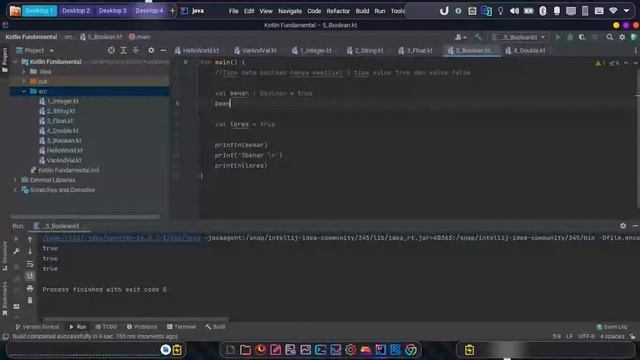Open the warnings indicator in the editor
This screenshot has height=360, width=640.
(600, 63)
